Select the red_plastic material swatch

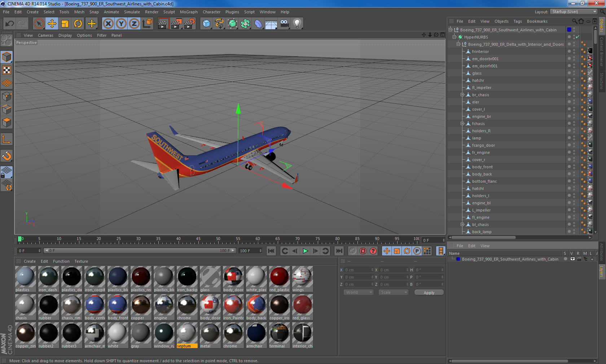click(279, 279)
